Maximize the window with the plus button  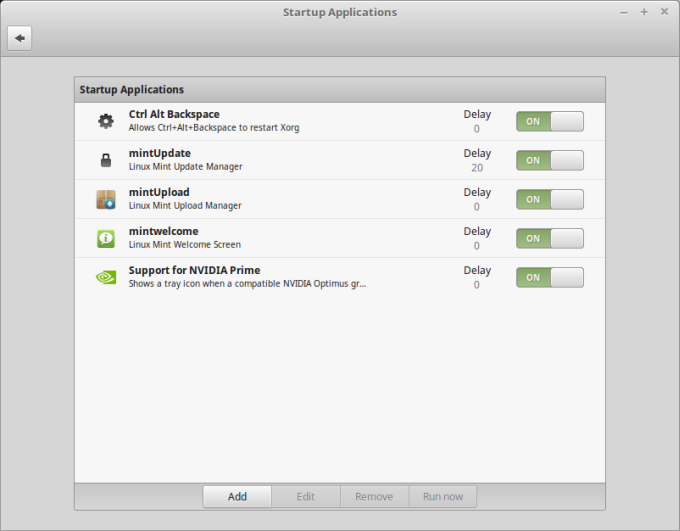(644, 12)
